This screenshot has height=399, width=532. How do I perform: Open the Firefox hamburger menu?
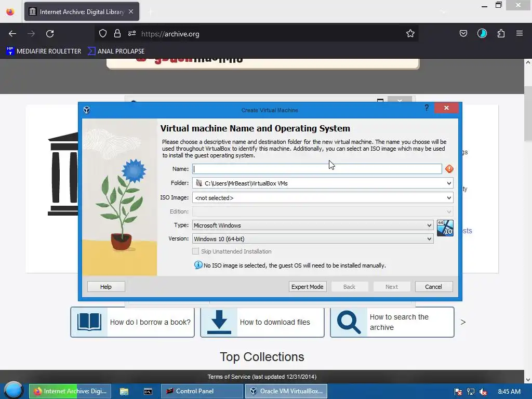[520, 34]
